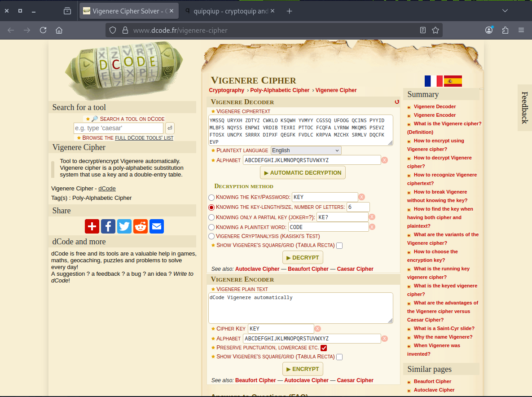Click the Twitter share icon
The height and width of the screenshot is (397, 532).
point(124,226)
